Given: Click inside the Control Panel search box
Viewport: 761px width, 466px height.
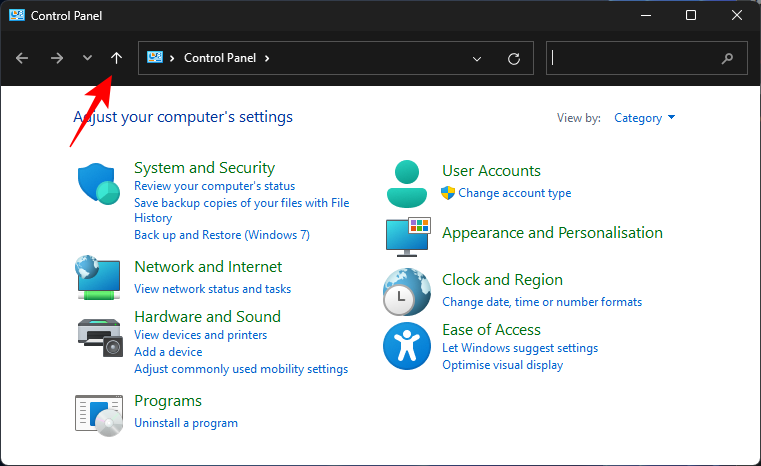Looking at the screenshot, I should pos(634,58).
